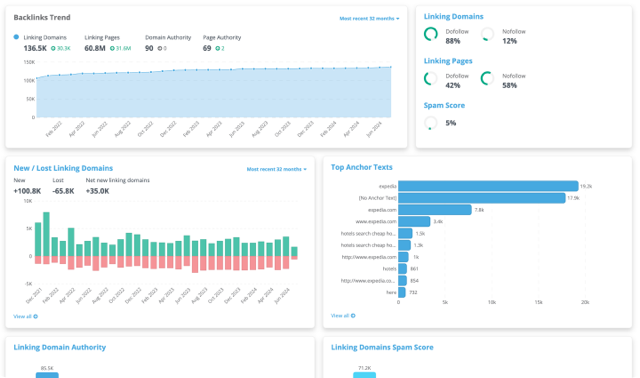
Task: Open the Linking Pages heading link
Action: point(448,61)
